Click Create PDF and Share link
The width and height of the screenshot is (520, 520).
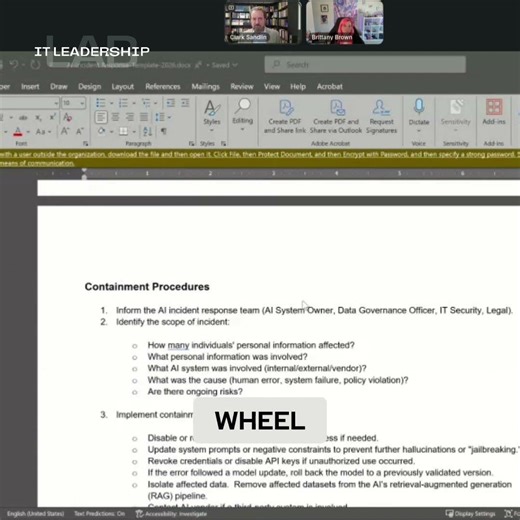[285, 116]
